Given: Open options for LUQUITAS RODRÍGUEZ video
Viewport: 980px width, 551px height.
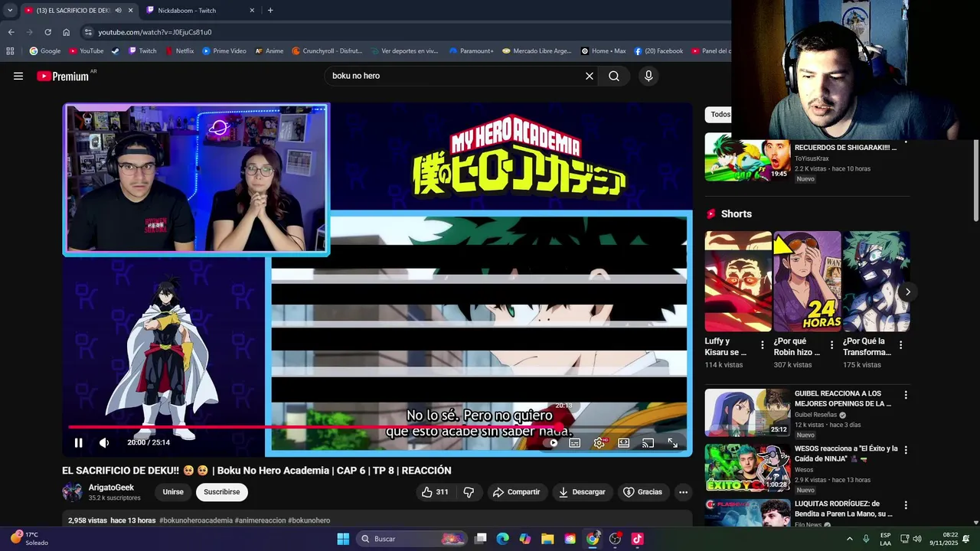Looking at the screenshot, I should point(906,505).
